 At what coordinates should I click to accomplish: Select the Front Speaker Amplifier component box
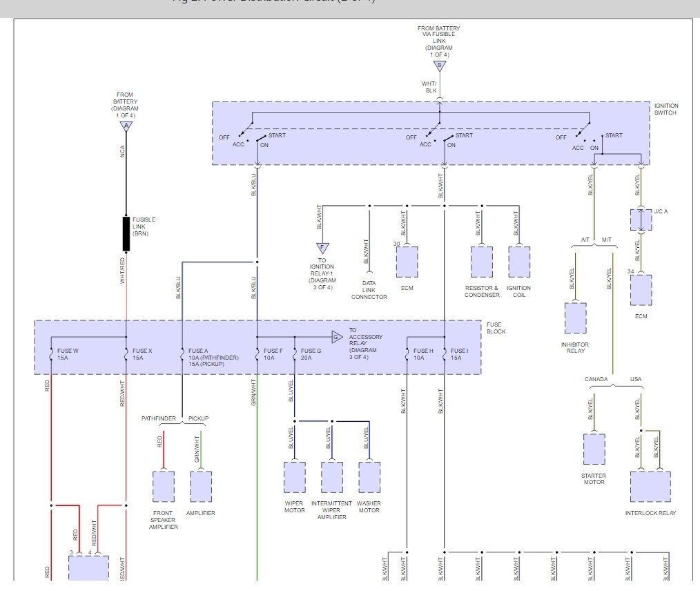(164, 487)
